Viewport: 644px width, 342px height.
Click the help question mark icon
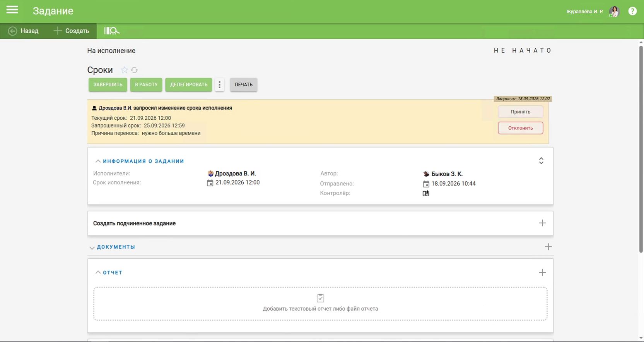pyautogui.click(x=632, y=11)
